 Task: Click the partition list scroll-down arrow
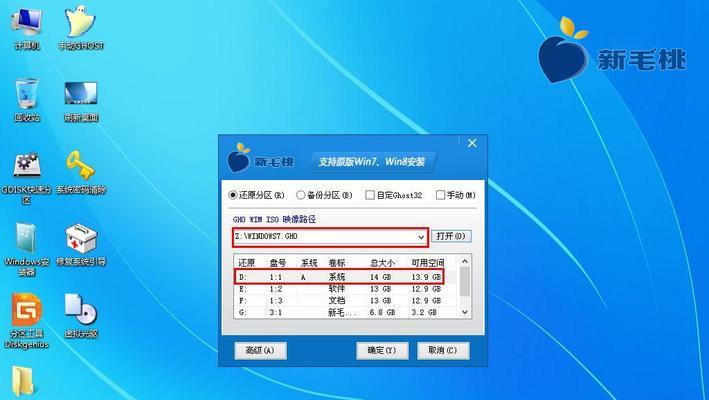[x=464, y=312]
